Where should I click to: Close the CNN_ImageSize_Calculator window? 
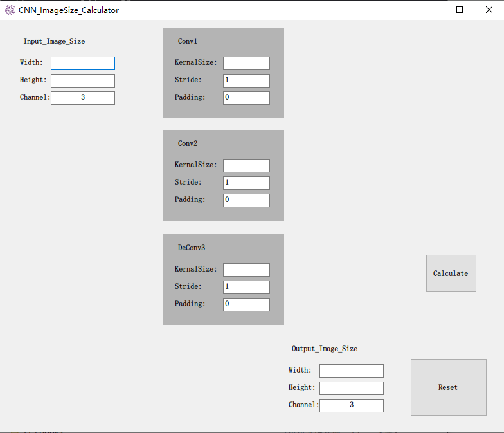489,10
